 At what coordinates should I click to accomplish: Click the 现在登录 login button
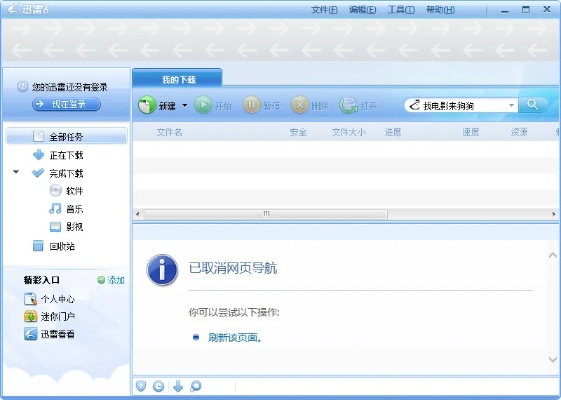click(67, 104)
